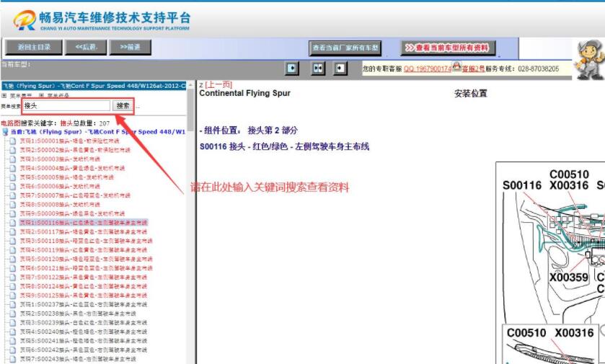Select the Flying Spur Speed 448/W126at-2012 model entry
This screenshot has height=364, width=605.
94,86
